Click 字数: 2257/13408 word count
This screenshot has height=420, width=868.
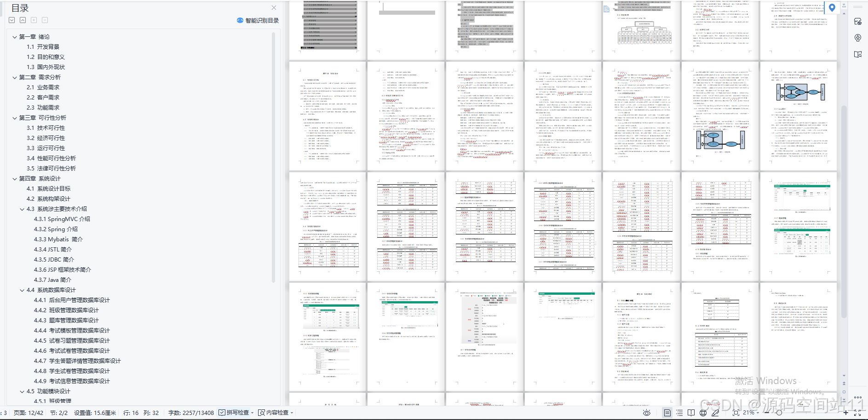pyautogui.click(x=191, y=413)
